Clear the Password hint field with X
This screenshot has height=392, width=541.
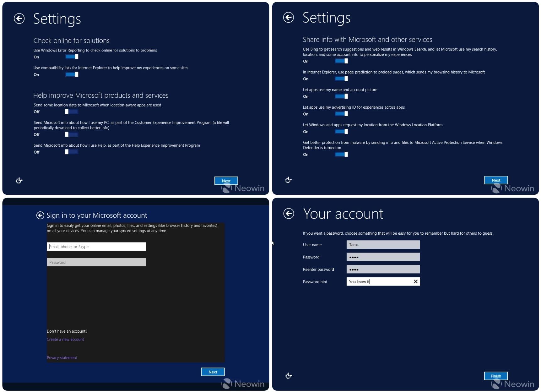(x=415, y=281)
